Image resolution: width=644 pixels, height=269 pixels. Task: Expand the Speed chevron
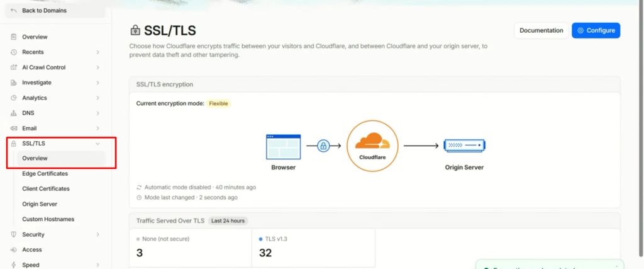[x=97, y=265]
